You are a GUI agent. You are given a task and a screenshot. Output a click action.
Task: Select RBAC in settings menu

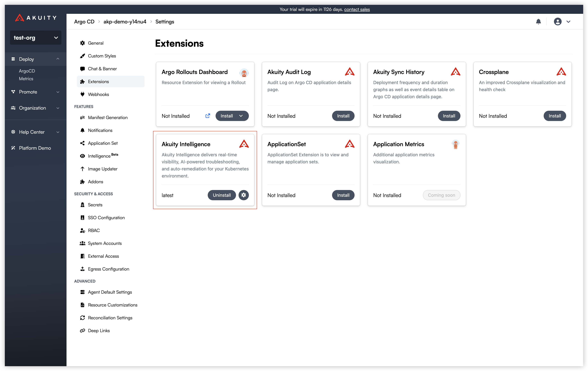coord(94,230)
